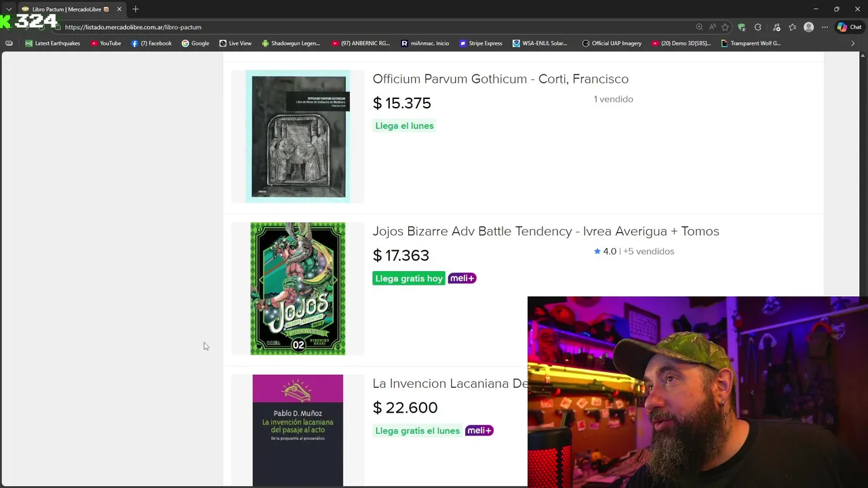Open Jojos Bizarre Adv Battle Tendency listing

(546, 231)
